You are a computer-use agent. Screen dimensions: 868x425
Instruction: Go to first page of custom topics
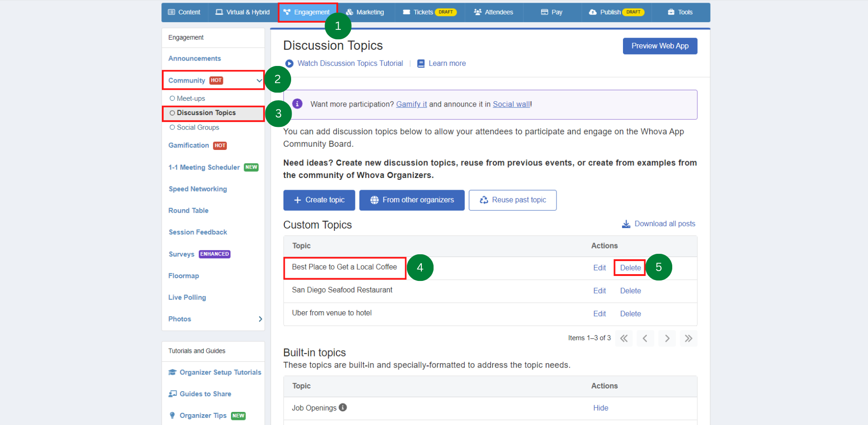(x=624, y=338)
